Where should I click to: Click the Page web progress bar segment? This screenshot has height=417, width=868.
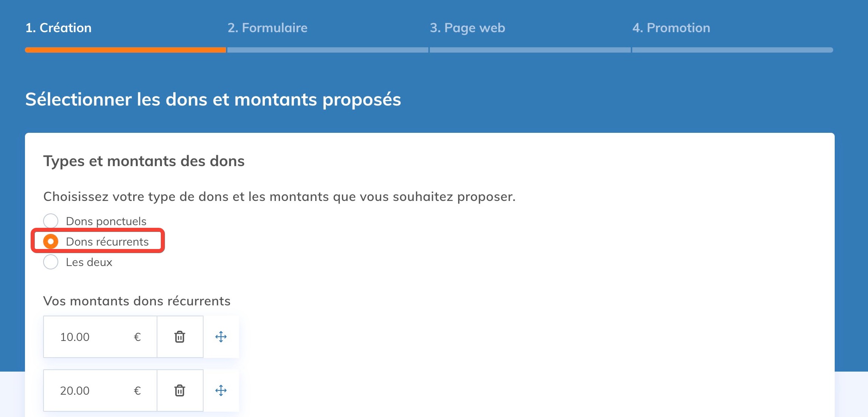coord(530,50)
